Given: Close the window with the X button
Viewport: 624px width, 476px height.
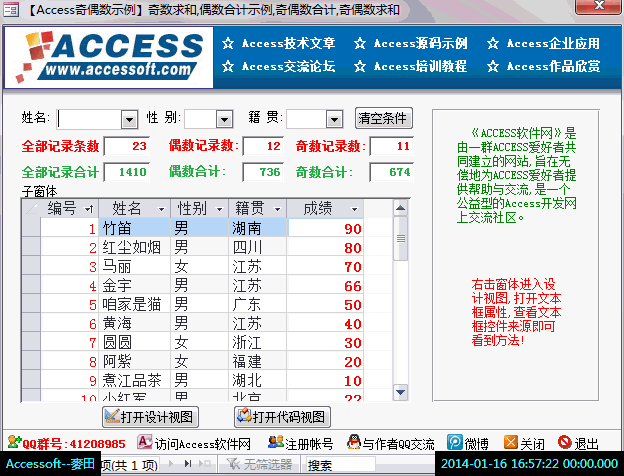Looking at the screenshot, I should [x=599, y=6].
